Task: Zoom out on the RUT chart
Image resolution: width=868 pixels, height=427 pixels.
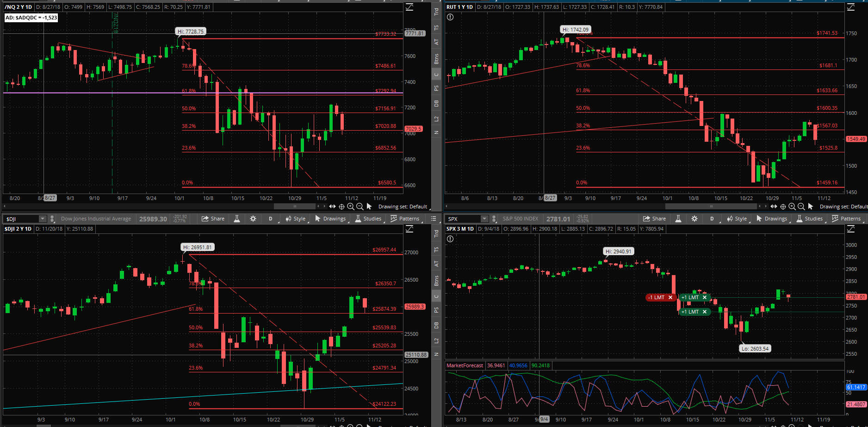Action: click(801, 207)
